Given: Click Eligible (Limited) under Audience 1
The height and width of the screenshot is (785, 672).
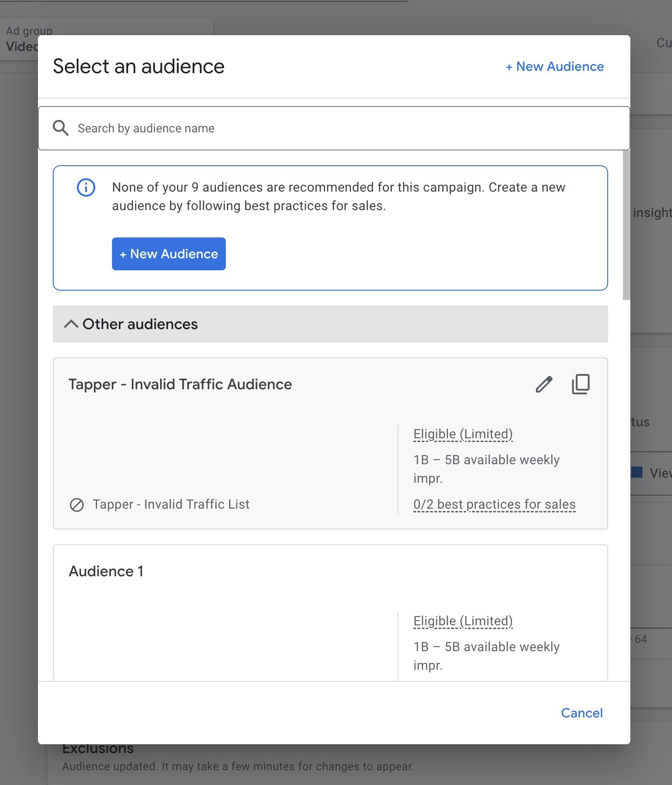Looking at the screenshot, I should click(463, 621).
